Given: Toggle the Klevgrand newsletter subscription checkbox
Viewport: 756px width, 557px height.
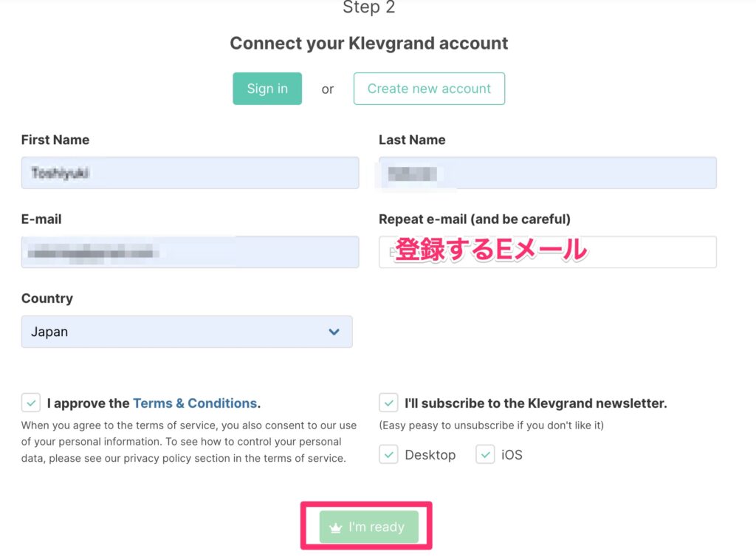Looking at the screenshot, I should click(x=388, y=403).
